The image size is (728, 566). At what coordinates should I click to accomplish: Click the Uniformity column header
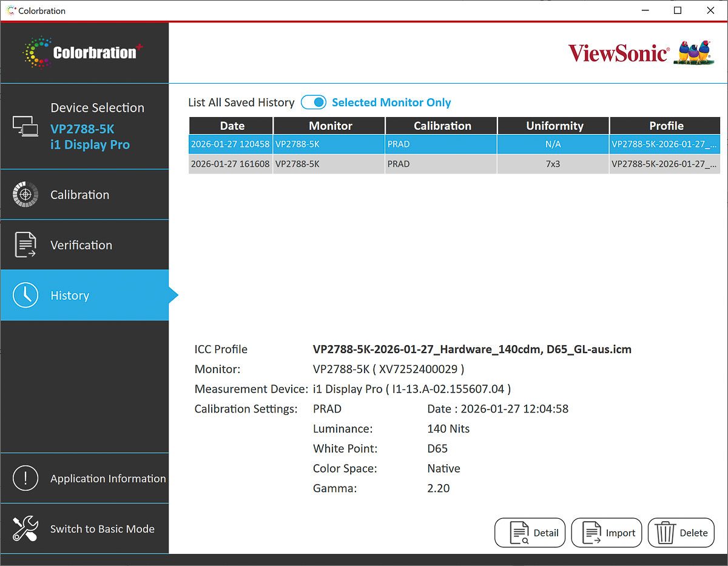[x=554, y=126]
